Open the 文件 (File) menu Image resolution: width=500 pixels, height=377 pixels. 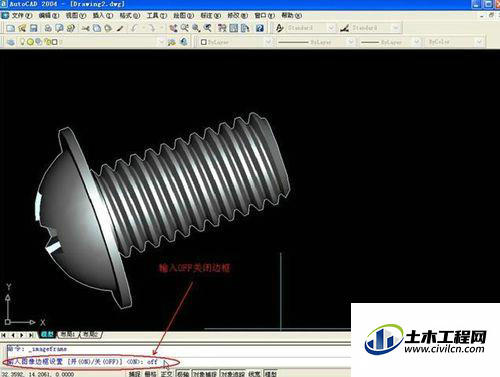pyautogui.click(x=22, y=15)
